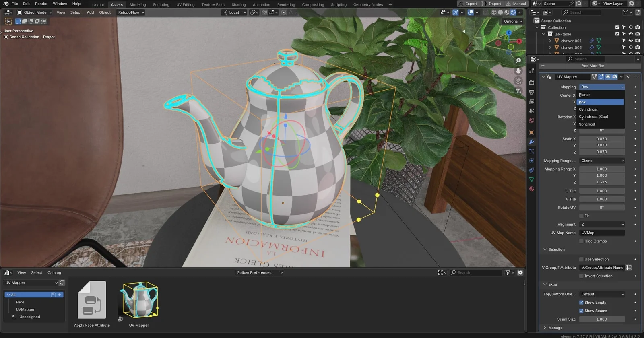Viewport: 644px width, 338px height.
Task: Enable the Use Selection checkbox
Action: [x=581, y=259]
